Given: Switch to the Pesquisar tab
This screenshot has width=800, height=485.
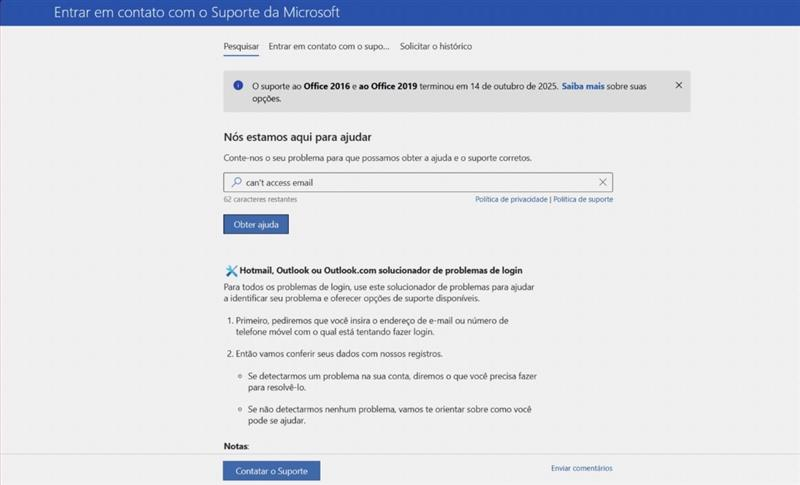Looking at the screenshot, I should (x=241, y=46).
